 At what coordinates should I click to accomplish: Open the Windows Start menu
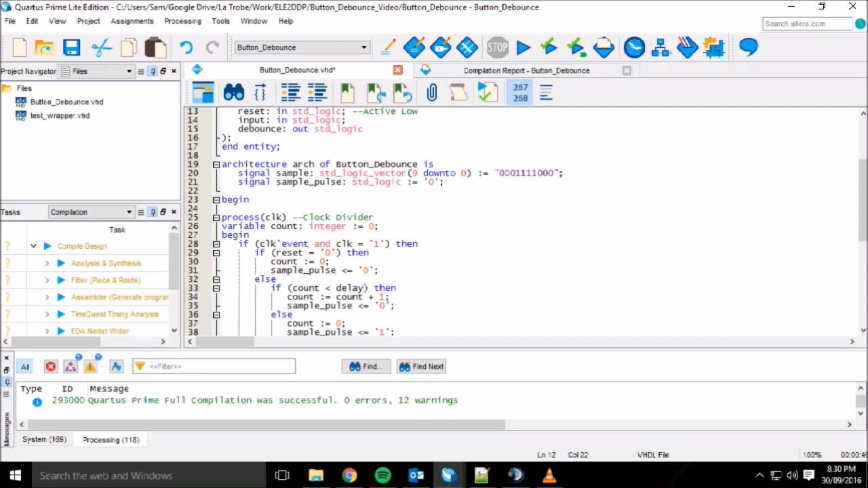[x=15, y=475]
